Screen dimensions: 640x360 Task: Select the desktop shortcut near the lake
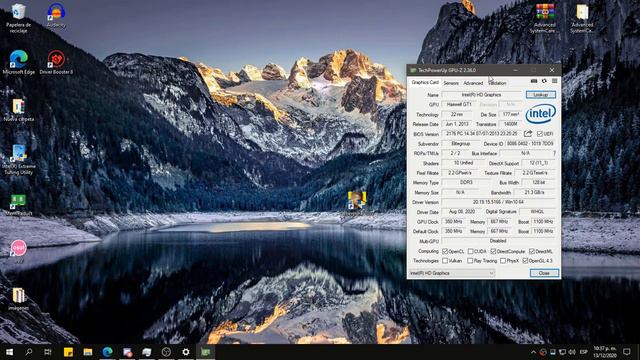356,201
